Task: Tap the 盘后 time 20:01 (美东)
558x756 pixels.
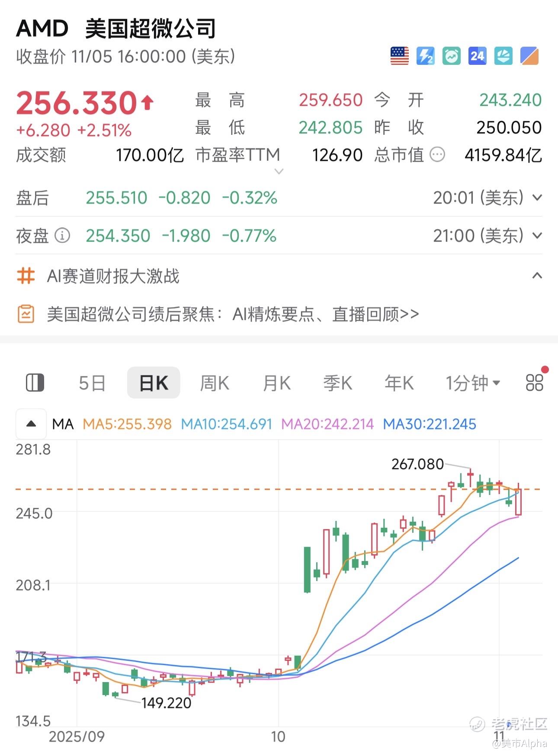Action: [x=478, y=198]
